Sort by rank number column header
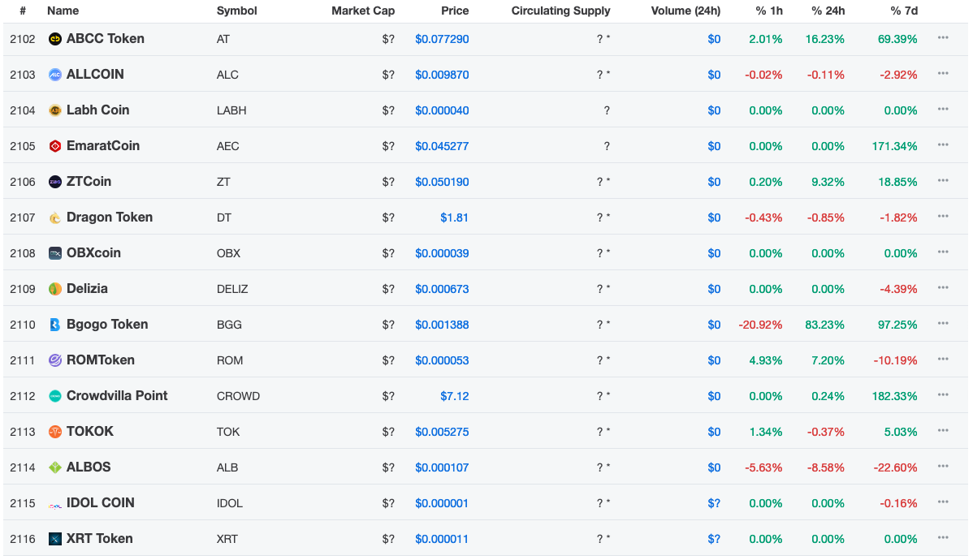Image resolution: width=973 pixels, height=560 pixels. tap(23, 11)
